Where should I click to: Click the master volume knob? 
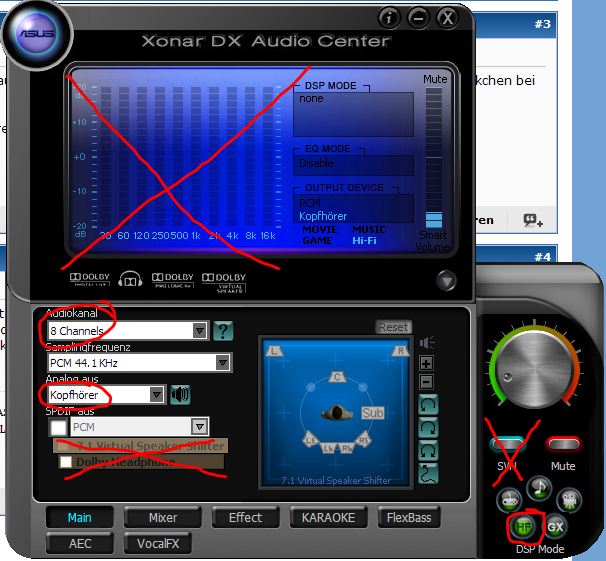(535, 369)
